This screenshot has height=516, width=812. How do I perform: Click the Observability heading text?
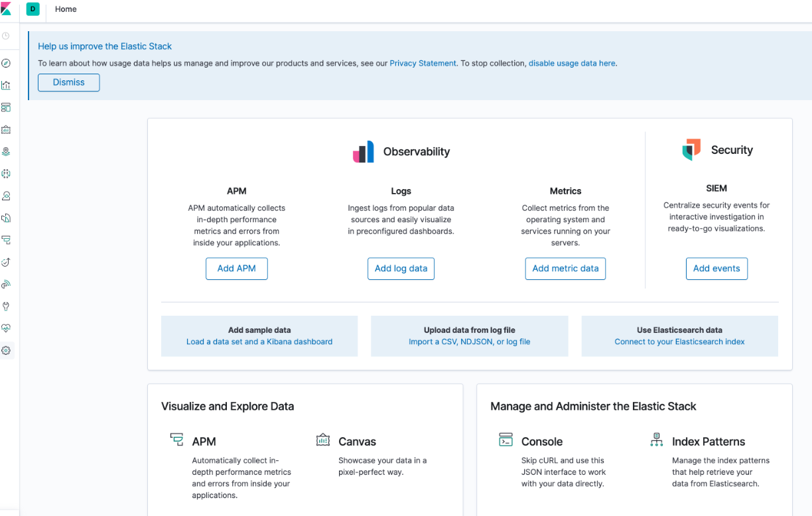point(417,152)
